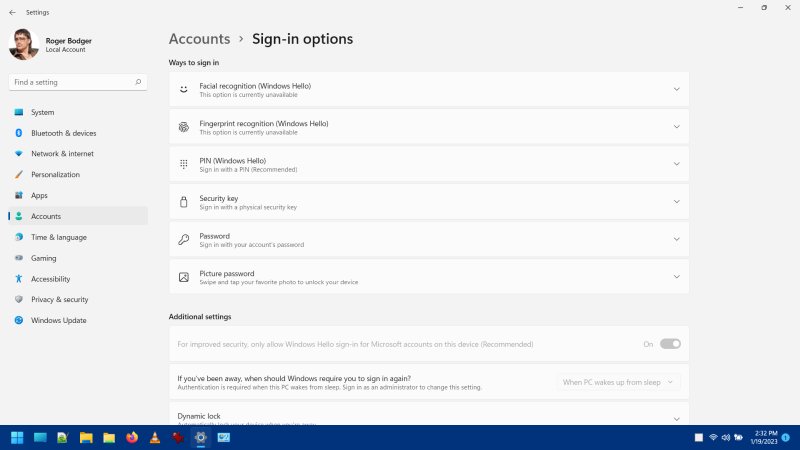800x450 pixels.
Task: Expand the PIN (Windows Hello) chevron
Action: click(677, 164)
